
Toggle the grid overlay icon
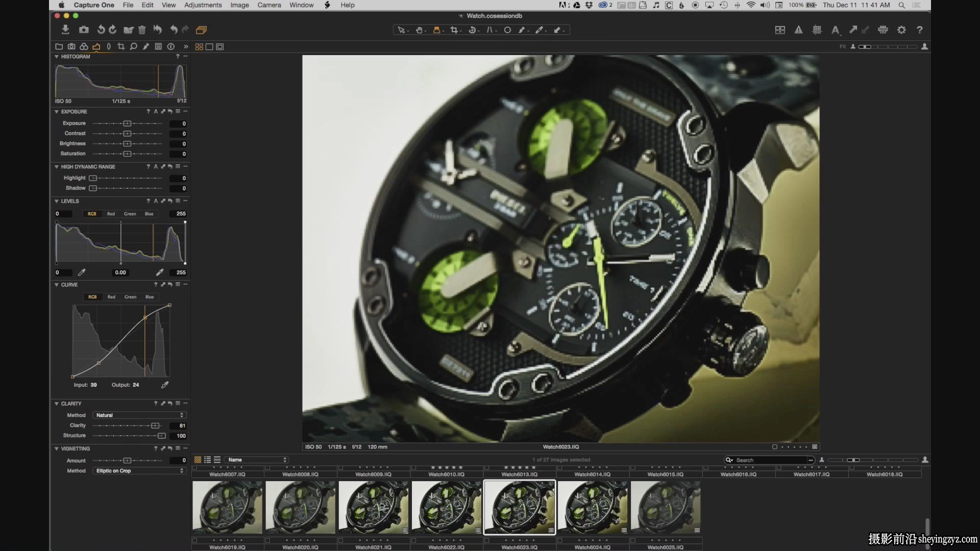[817, 30]
